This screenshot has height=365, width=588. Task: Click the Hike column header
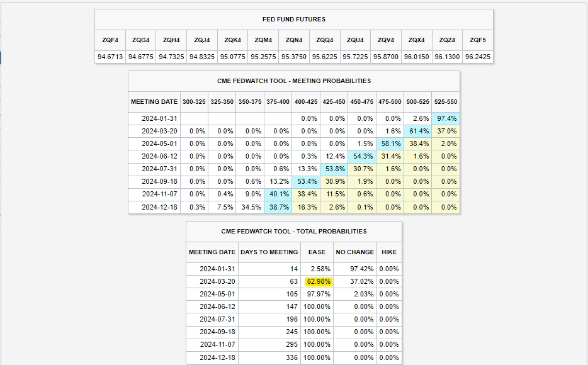(389, 252)
